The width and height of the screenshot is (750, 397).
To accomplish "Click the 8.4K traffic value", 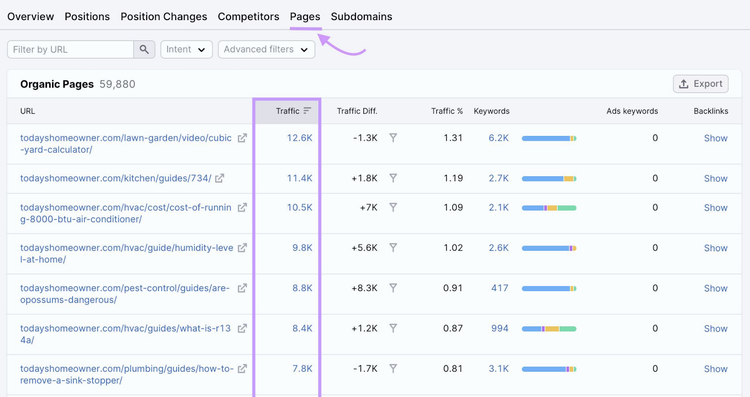I will [x=302, y=328].
